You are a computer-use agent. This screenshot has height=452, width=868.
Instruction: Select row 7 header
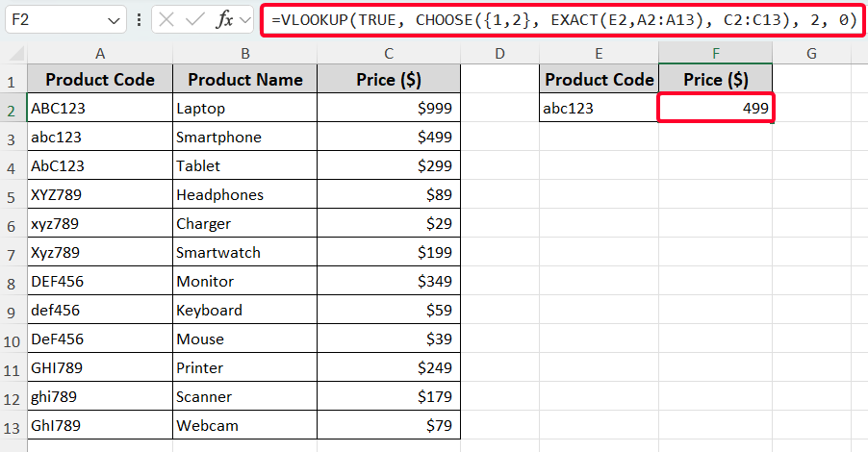pos(13,253)
